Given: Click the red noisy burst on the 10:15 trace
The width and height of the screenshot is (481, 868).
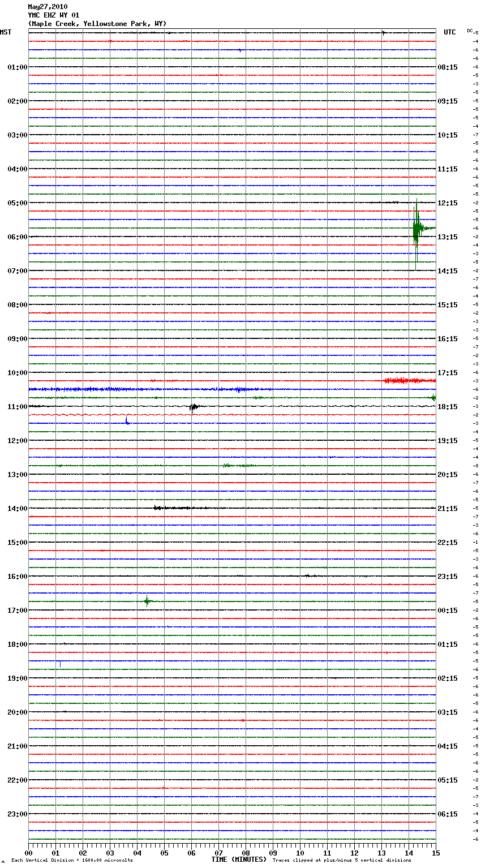Looking at the screenshot, I should coord(409,381).
